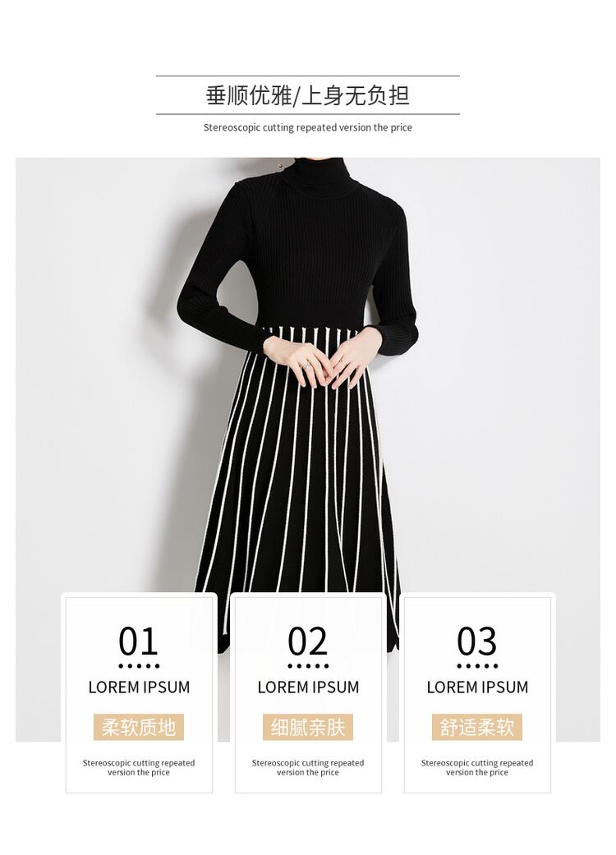Click the first card's Stereoscopic cutting description

click(139, 767)
